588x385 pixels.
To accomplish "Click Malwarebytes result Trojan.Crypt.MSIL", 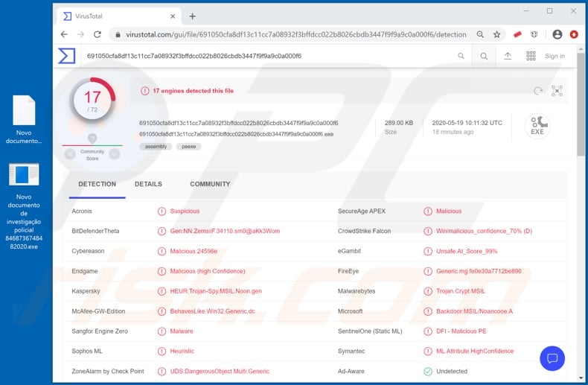I will pyautogui.click(x=461, y=291).
